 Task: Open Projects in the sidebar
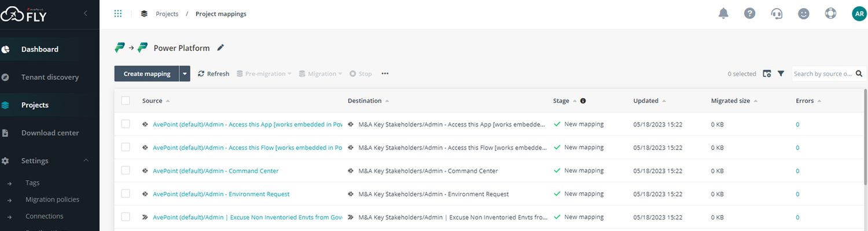(x=35, y=105)
